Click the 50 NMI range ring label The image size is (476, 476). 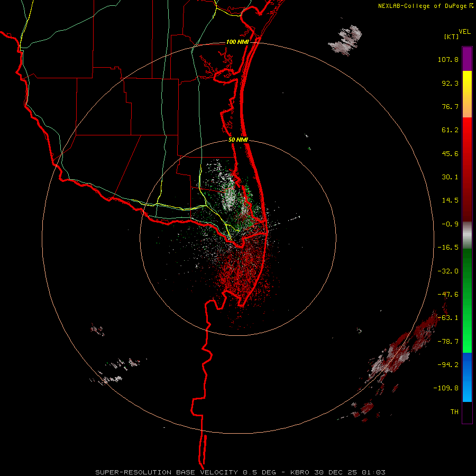click(239, 140)
